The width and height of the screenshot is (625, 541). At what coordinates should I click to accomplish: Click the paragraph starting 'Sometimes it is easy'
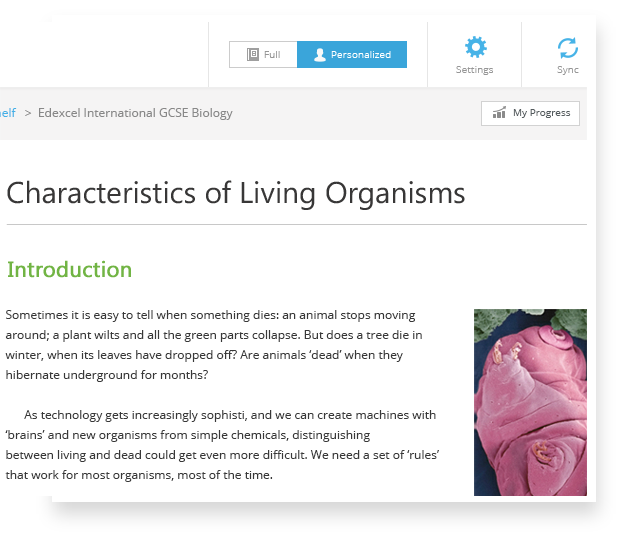[214, 345]
